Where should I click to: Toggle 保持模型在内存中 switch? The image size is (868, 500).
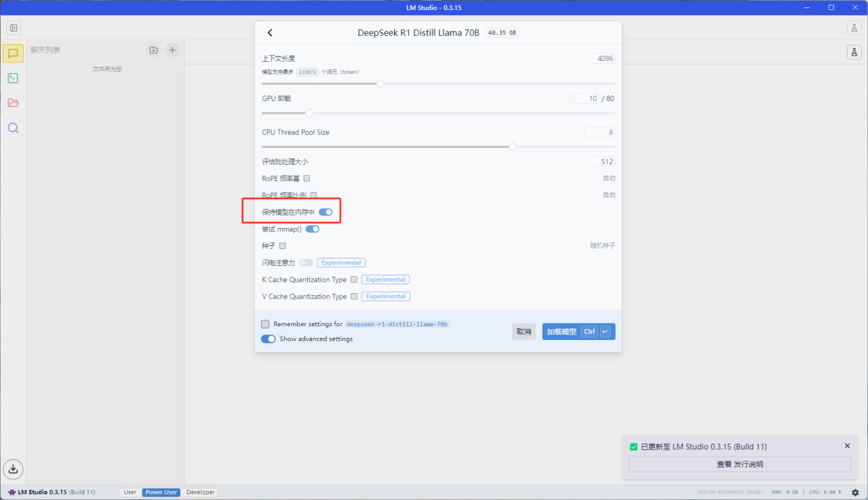click(325, 212)
